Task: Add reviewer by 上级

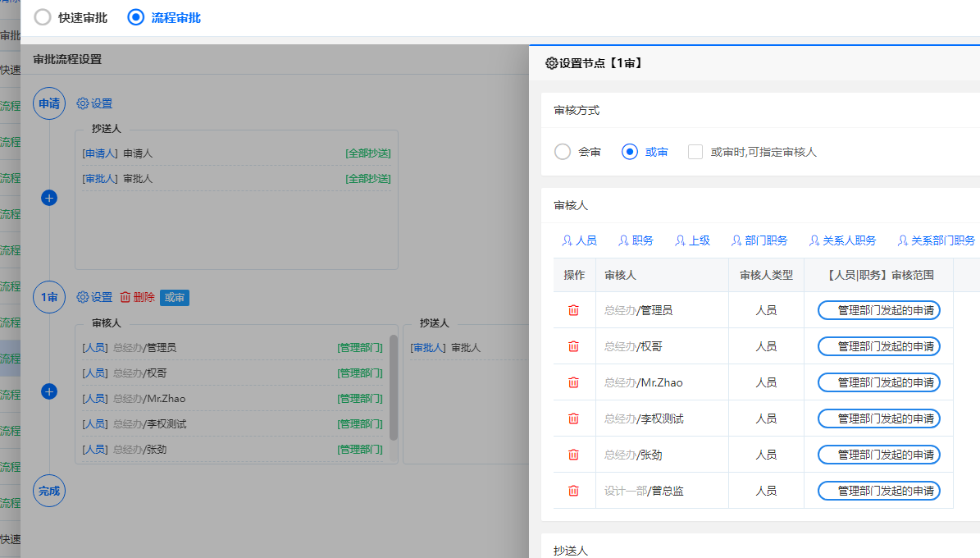Action: (x=692, y=240)
